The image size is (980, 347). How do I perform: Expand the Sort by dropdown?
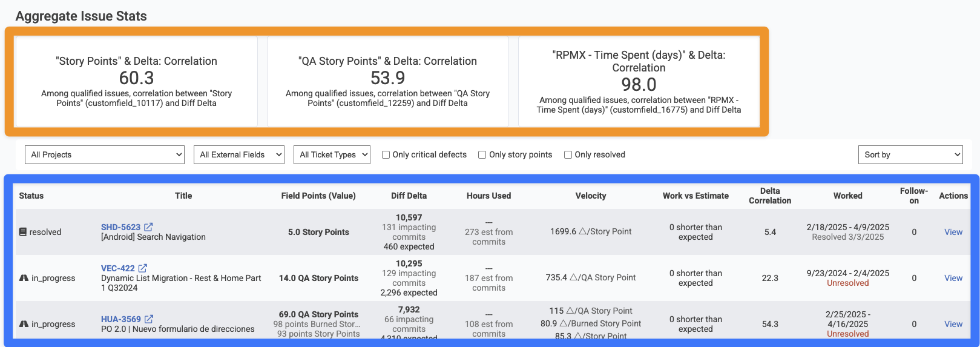point(910,155)
